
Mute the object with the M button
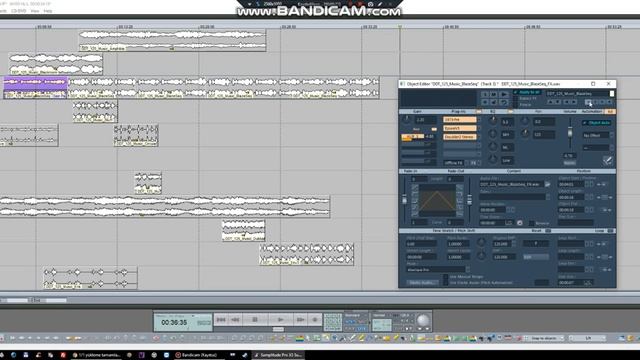click(494, 94)
